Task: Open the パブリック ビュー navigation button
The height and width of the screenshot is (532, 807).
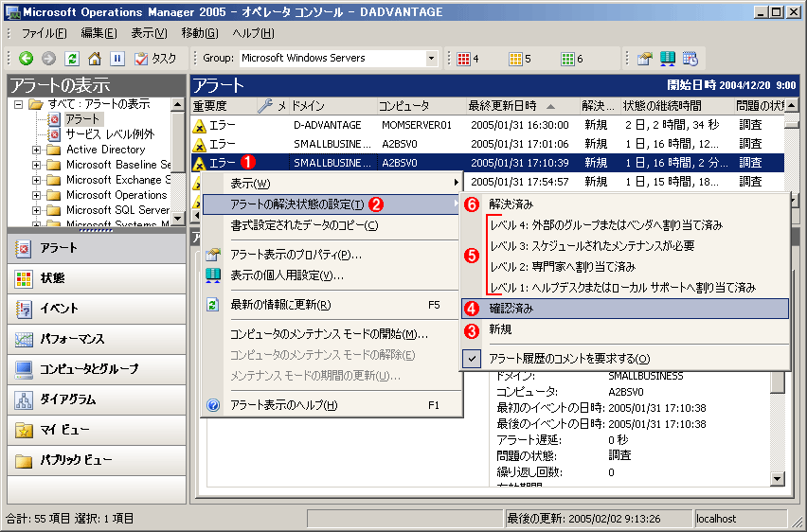Action: 97,460
